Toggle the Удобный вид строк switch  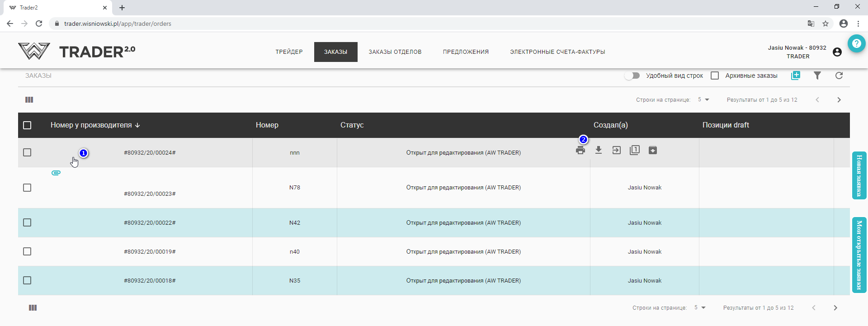click(x=632, y=76)
